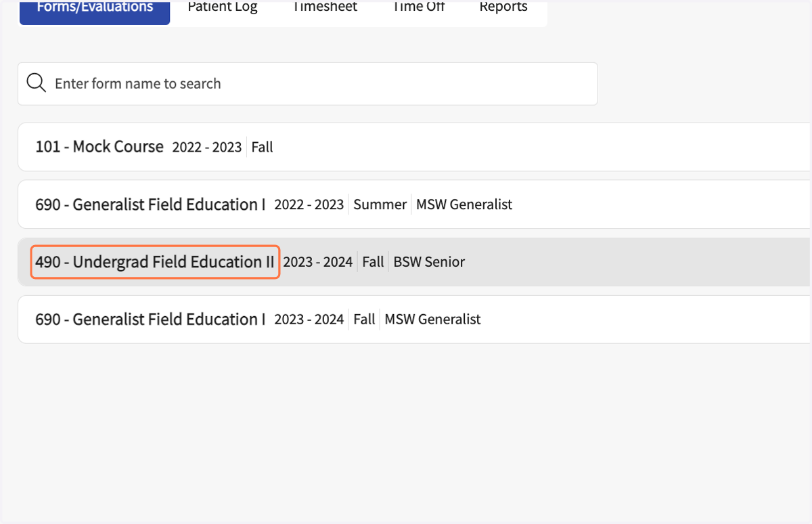The height and width of the screenshot is (524, 812).
Task: Click MSW Generalist on the 2023 - 2024 row
Action: coord(432,319)
